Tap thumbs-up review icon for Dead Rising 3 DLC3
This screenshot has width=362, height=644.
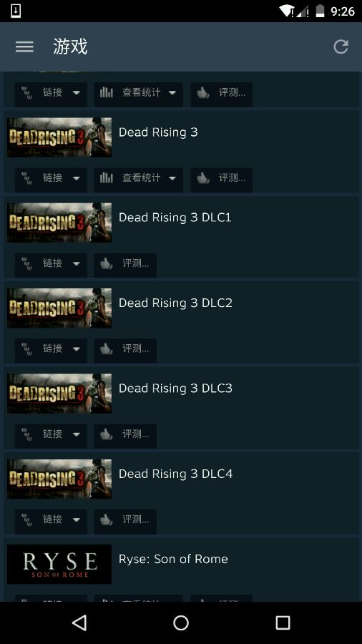coord(107,434)
